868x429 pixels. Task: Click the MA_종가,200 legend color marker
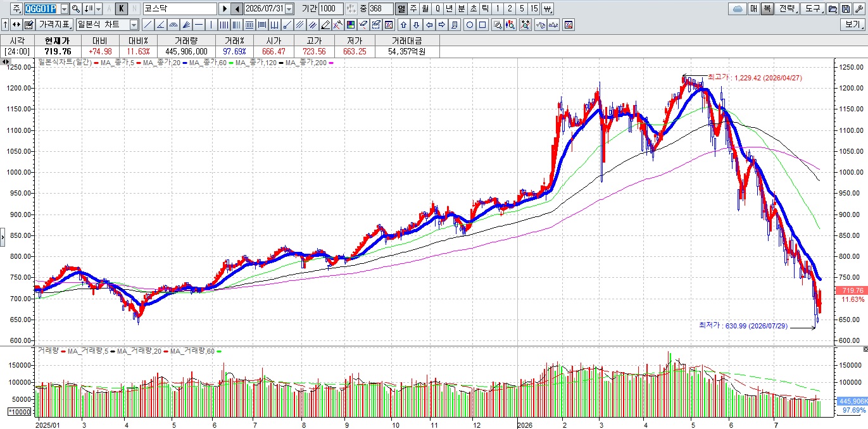[x=330, y=63]
